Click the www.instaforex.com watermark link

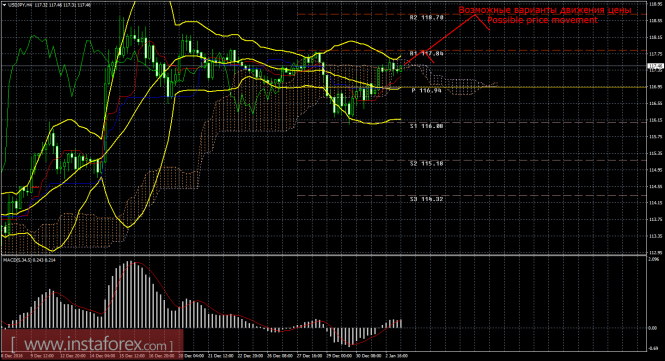click(x=92, y=343)
